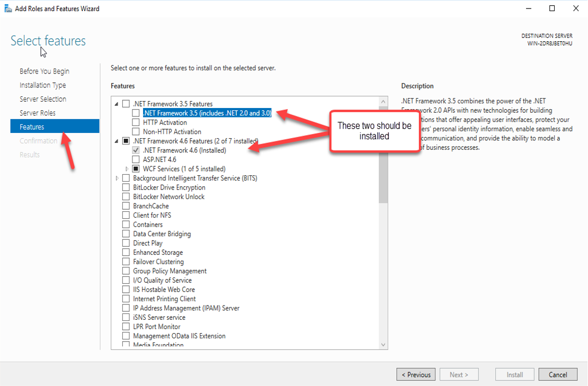Click the features list scroll-down arrow
Image resolution: width=588 pixels, height=386 pixels.
(x=383, y=344)
